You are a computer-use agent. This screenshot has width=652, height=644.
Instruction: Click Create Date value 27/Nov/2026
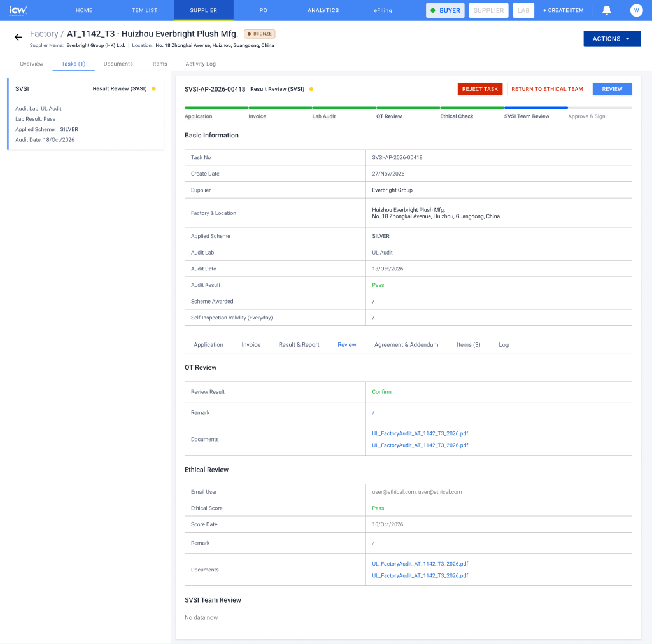(x=388, y=174)
